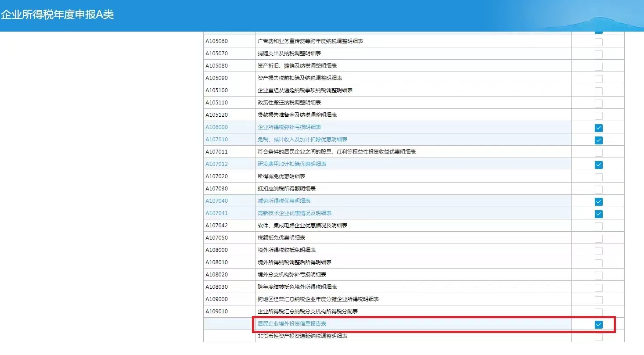Image resolution: width=644 pixels, height=355 pixels.
Task: Check the 非货币性资产投资递延纳税调整明细表 checkbox
Action: 598,337
